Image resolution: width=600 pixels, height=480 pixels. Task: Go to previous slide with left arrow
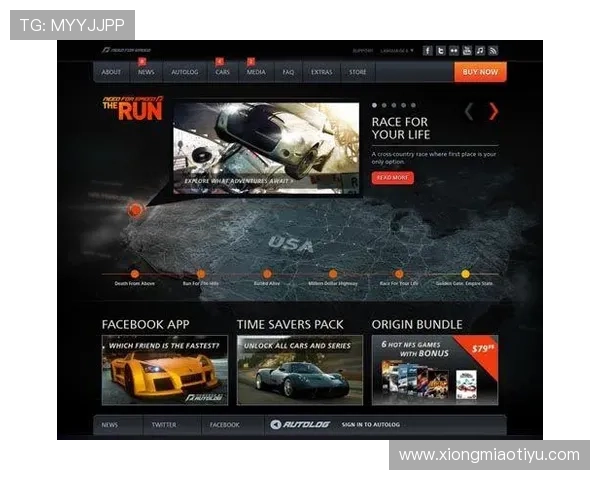click(x=469, y=112)
